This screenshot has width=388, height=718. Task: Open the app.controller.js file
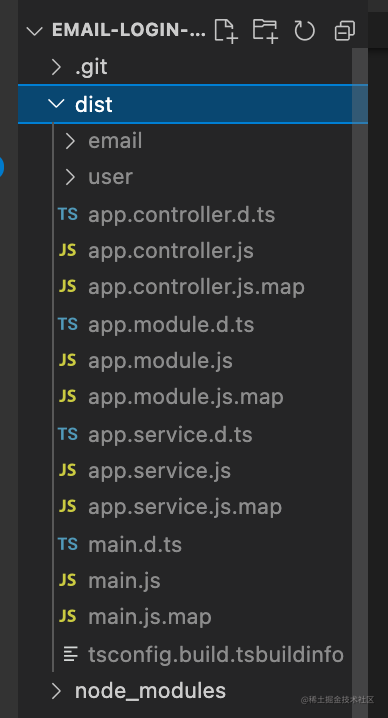click(x=171, y=251)
